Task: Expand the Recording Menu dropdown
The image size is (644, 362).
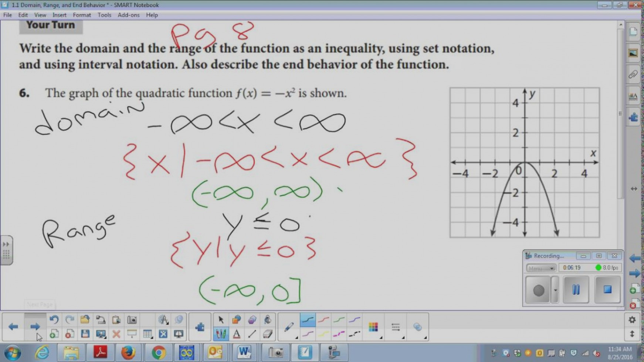Action: click(541, 268)
